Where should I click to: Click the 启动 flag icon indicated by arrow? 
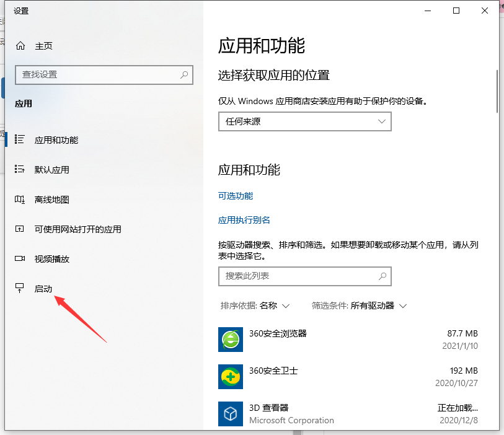pos(19,288)
